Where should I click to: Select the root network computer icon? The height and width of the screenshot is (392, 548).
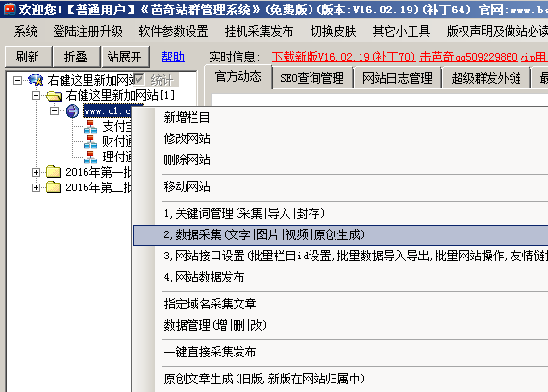point(36,80)
